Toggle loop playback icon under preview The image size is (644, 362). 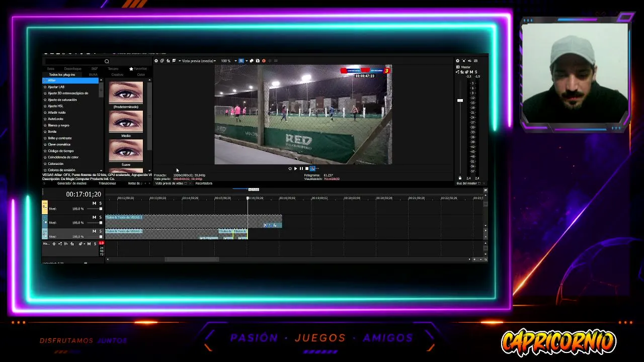tap(290, 169)
